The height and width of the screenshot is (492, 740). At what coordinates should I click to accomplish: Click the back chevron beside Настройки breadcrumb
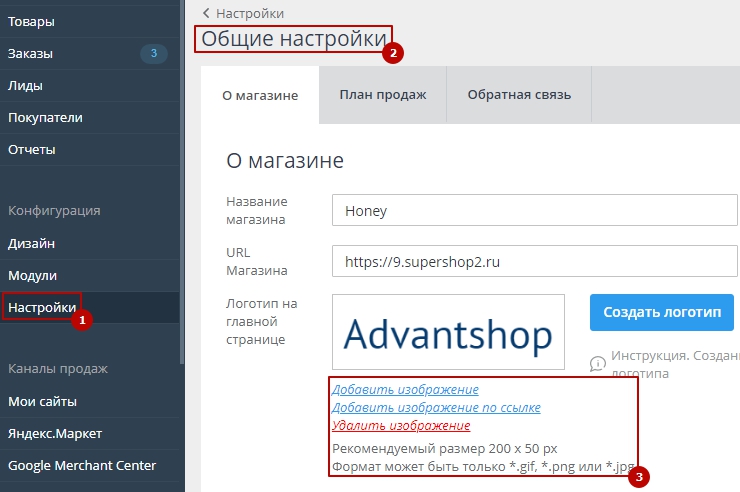pos(207,13)
